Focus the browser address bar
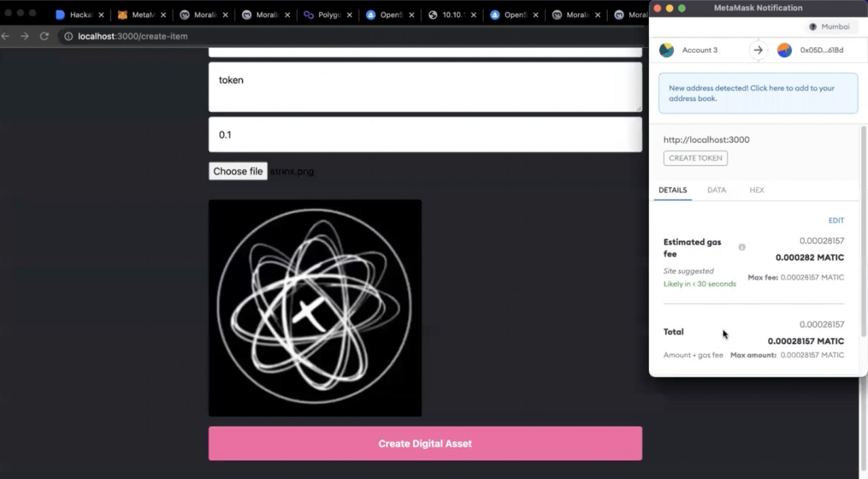Image resolution: width=868 pixels, height=479 pixels. click(353, 36)
